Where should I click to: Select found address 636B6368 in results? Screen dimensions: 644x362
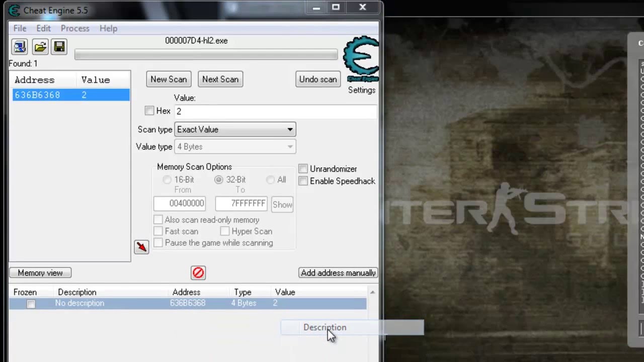click(x=70, y=95)
